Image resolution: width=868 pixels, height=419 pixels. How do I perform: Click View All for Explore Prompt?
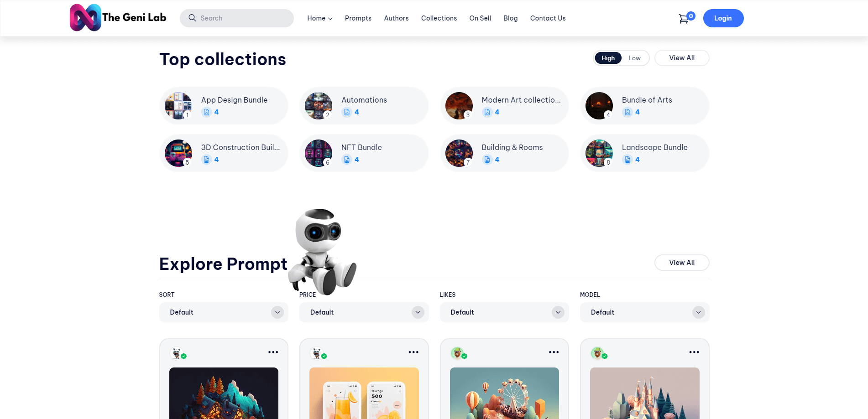click(681, 263)
